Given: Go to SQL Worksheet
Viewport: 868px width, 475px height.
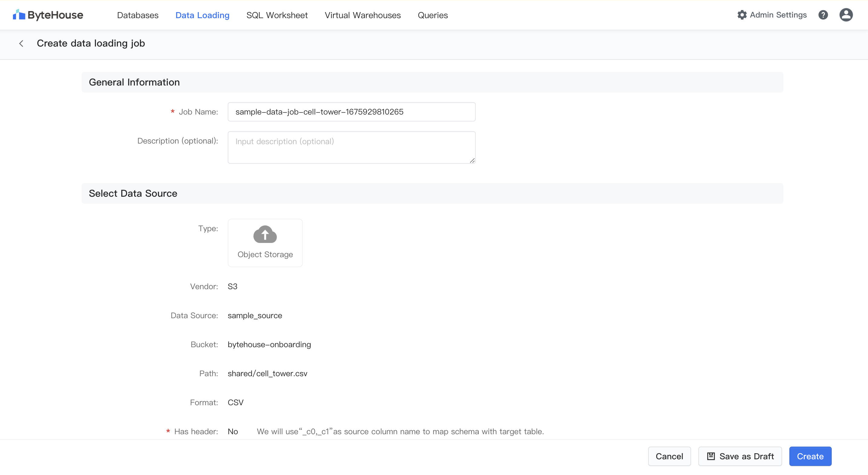Looking at the screenshot, I should [x=277, y=15].
